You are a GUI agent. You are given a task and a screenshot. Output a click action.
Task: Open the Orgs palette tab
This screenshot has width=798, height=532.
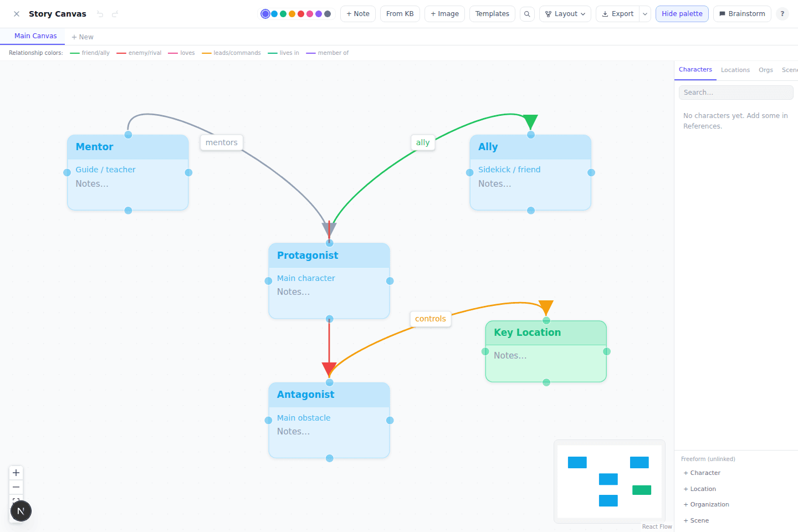point(766,70)
